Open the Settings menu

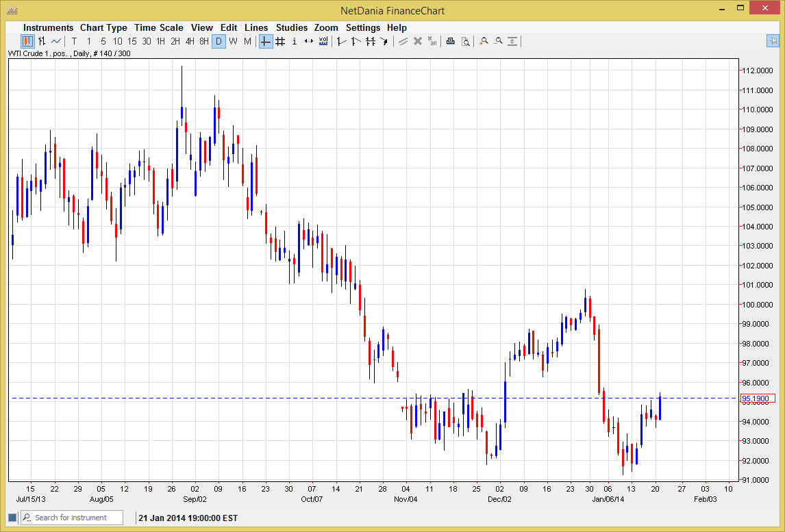click(x=362, y=27)
